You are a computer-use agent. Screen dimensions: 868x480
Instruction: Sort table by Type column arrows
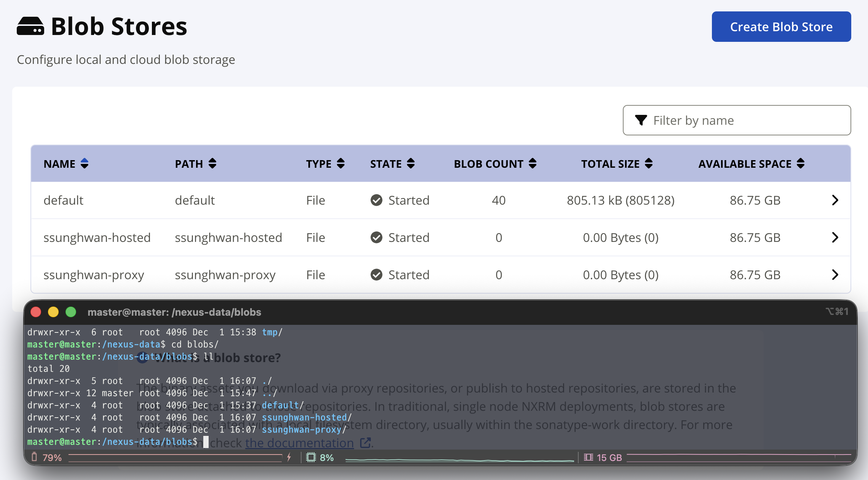pyautogui.click(x=341, y=164)
